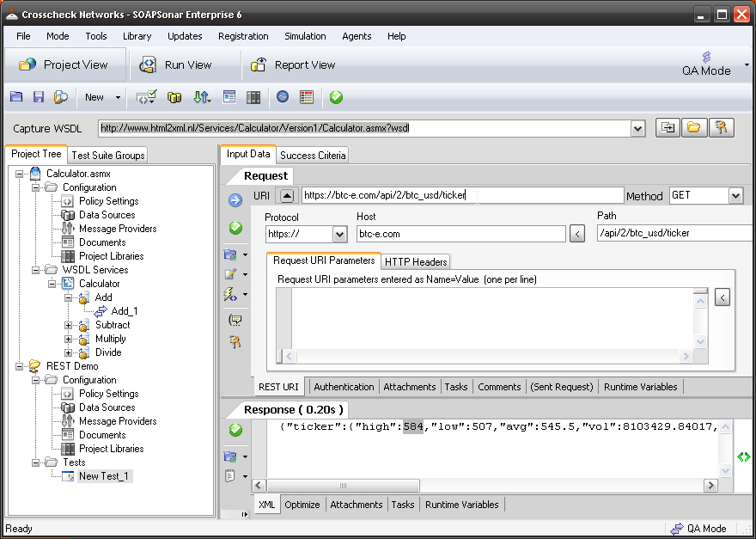
Task: Click the magnifier-over-folder icon in the toolbar
Action: click(x=61, y=97)
